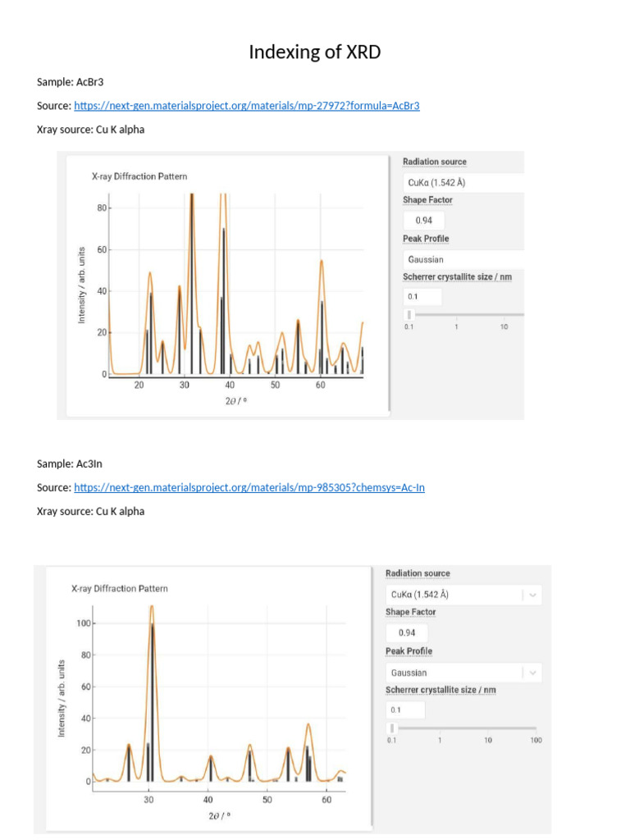Click the Ac3In "Scherrer crystallite size / nm" label

click(x=441, y=690)
